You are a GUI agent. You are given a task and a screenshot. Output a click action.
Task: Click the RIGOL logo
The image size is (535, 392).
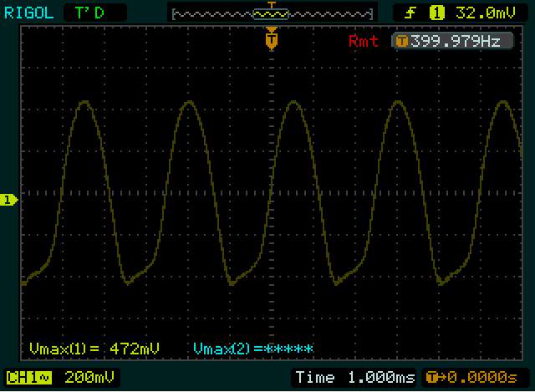click(27, 13)
